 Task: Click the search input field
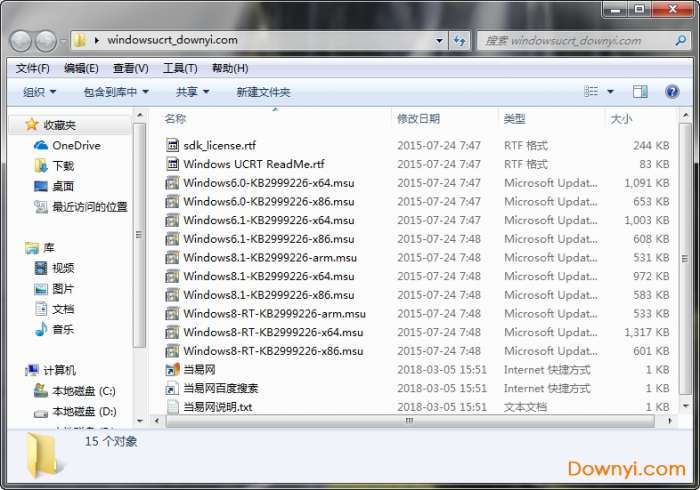point(576,41)
